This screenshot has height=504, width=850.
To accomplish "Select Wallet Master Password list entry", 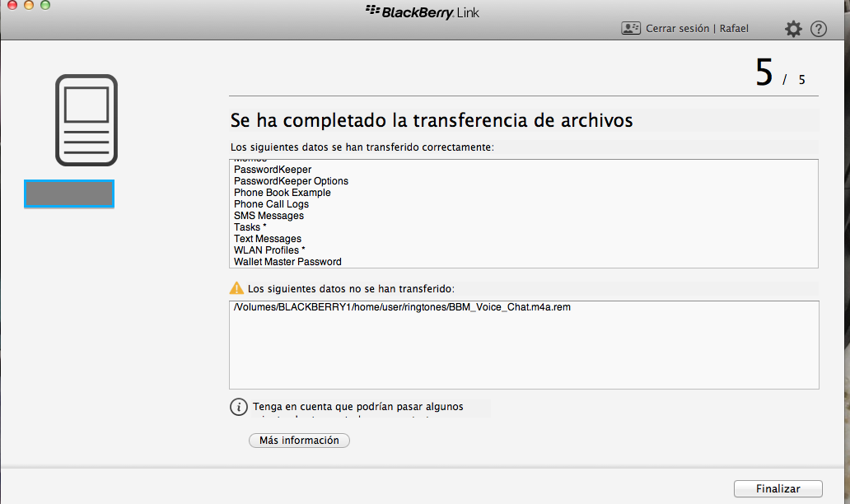I will pyautogui.click(x=287, y=262).
